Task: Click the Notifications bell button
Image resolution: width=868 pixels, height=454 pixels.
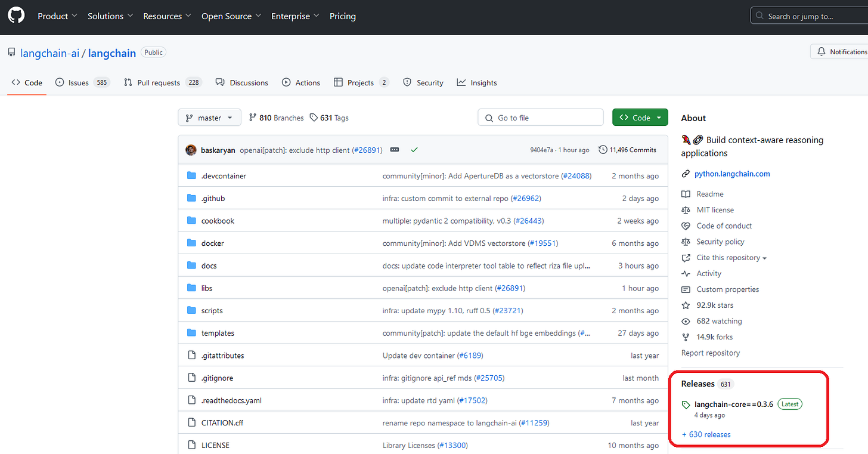Action: coord(839,52)
